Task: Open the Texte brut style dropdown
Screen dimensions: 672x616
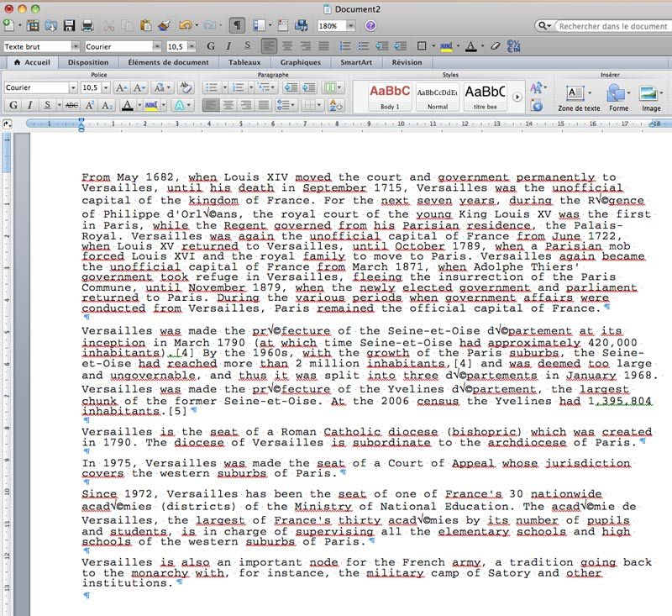Action: (76, 45)
